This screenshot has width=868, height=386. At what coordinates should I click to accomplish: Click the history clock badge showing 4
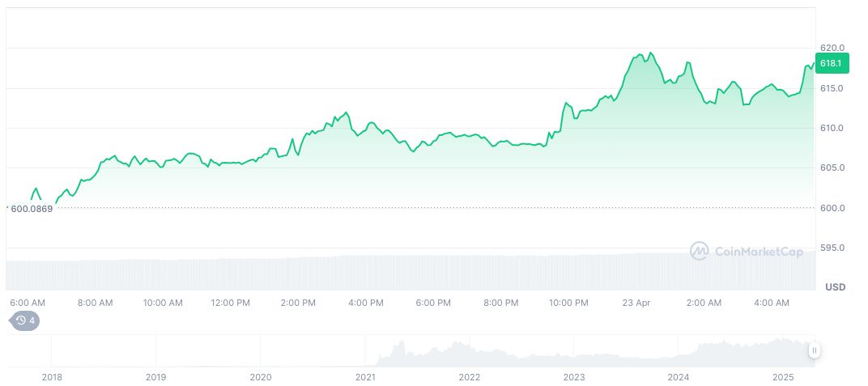click(x=24, y=320)
